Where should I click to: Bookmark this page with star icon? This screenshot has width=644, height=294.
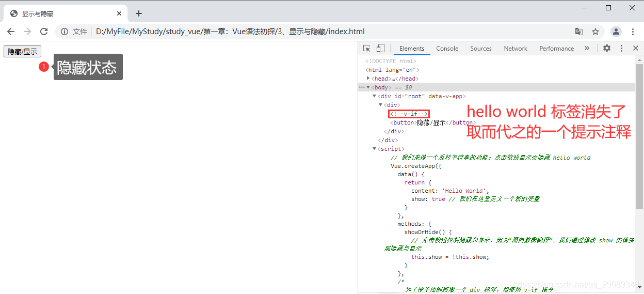(595, 32)
